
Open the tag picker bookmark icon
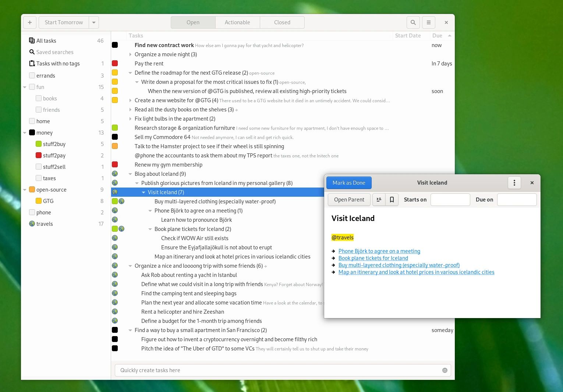pos(392,199)
